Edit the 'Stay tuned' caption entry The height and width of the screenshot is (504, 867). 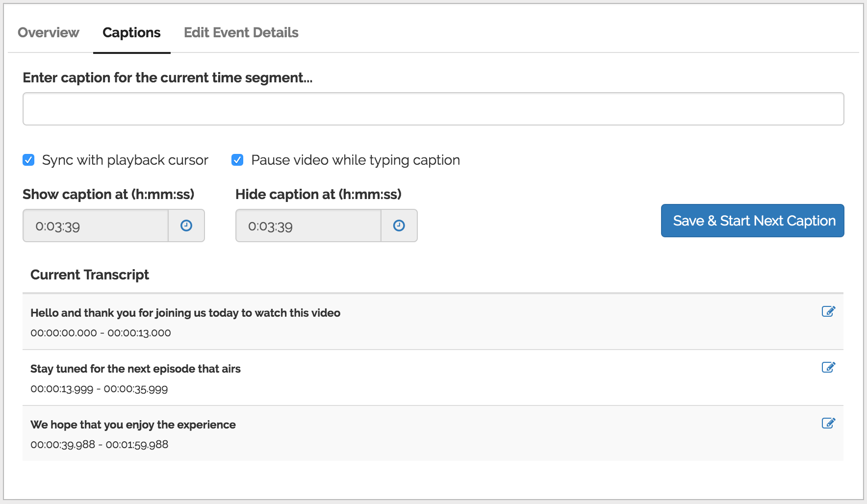(x=828, y=367)
